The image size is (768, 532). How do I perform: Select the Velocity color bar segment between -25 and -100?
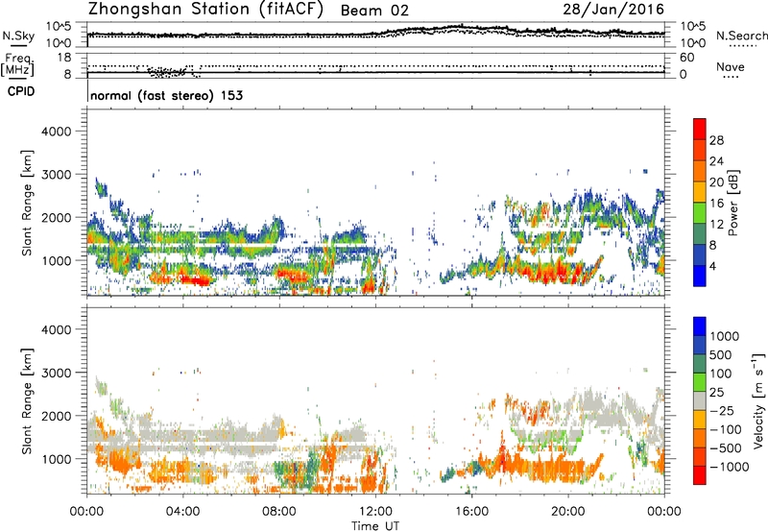click(700, 420)
